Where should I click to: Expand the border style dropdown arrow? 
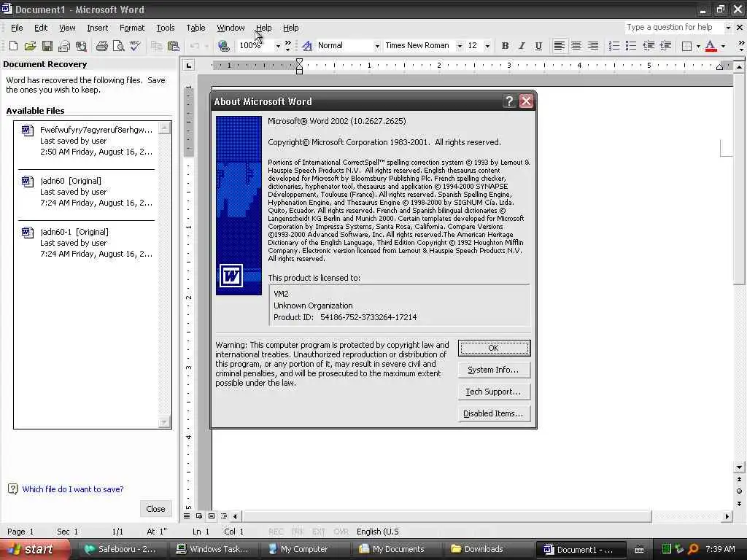(x=698, y=46)
